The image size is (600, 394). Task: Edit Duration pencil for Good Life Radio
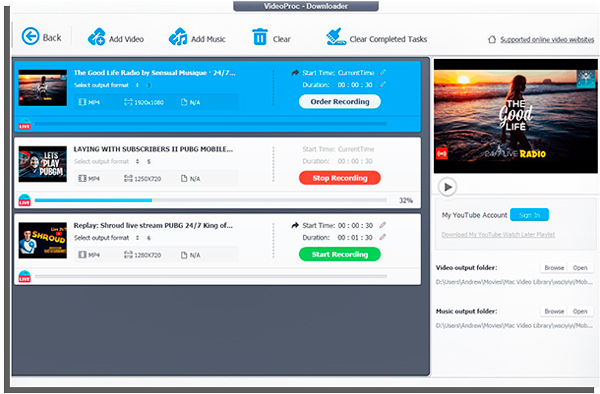pos(383,85)
